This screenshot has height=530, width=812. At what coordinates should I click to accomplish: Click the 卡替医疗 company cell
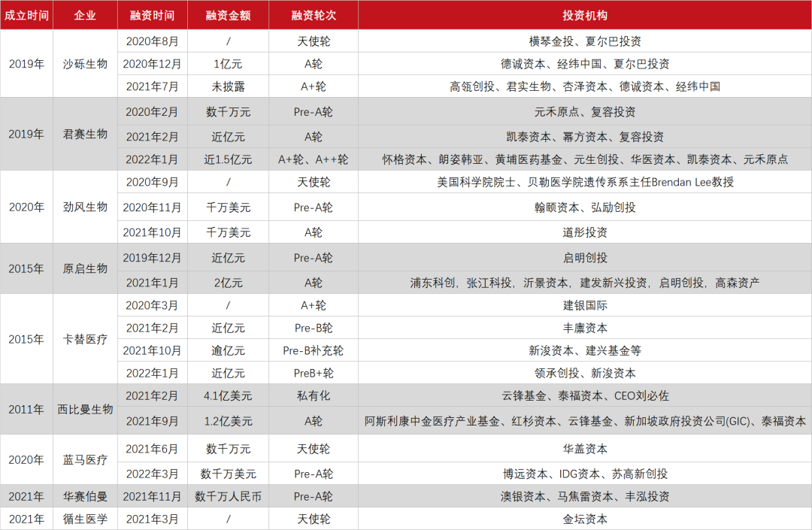point(85,339)
